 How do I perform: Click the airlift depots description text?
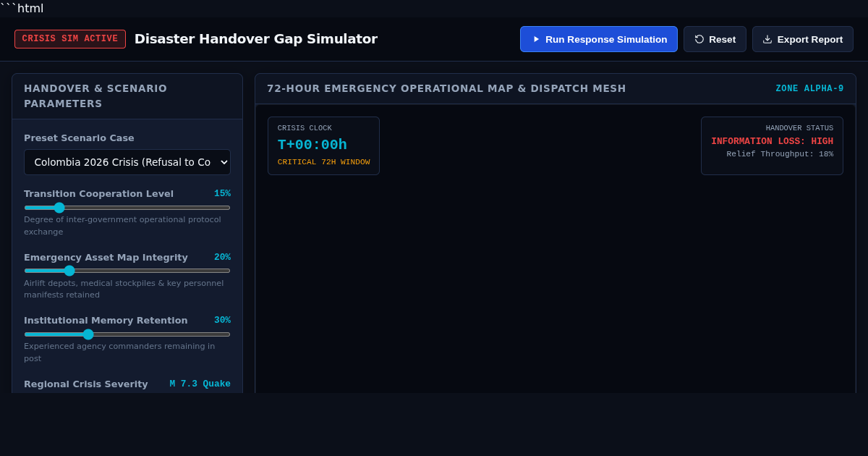pyautogui.click(x=124, y=289)
